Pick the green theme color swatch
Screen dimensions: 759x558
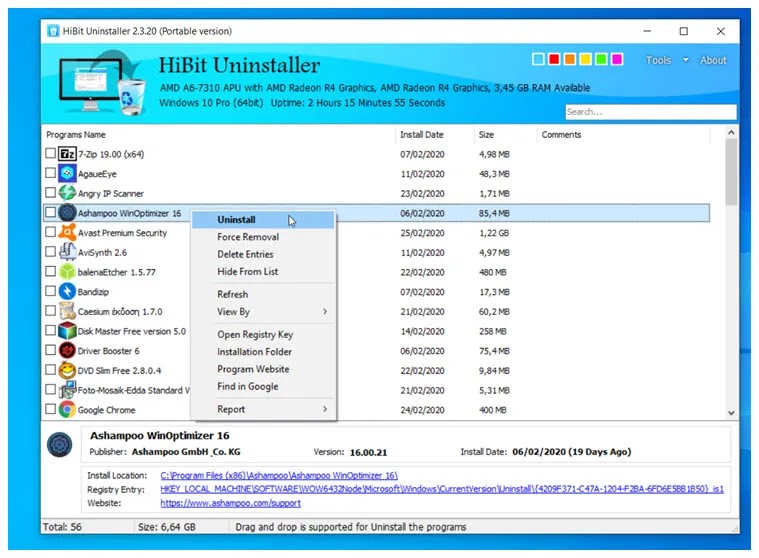[x=601, y=59]
